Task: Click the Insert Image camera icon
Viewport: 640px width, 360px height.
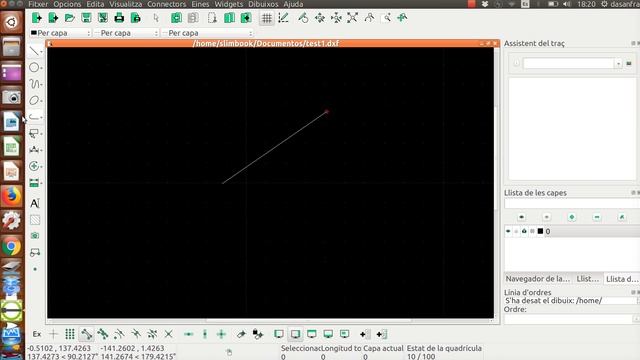Action: [35, 236]
